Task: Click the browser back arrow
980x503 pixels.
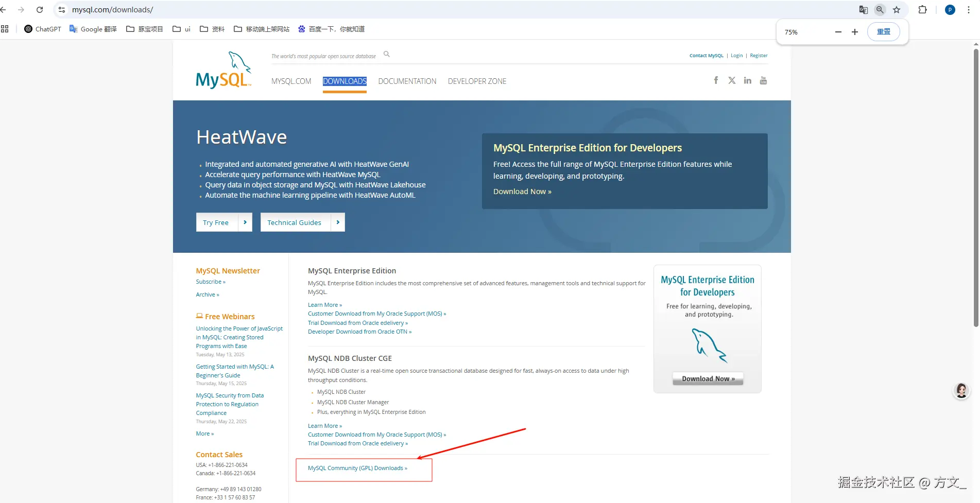Action: coord(3,10)
